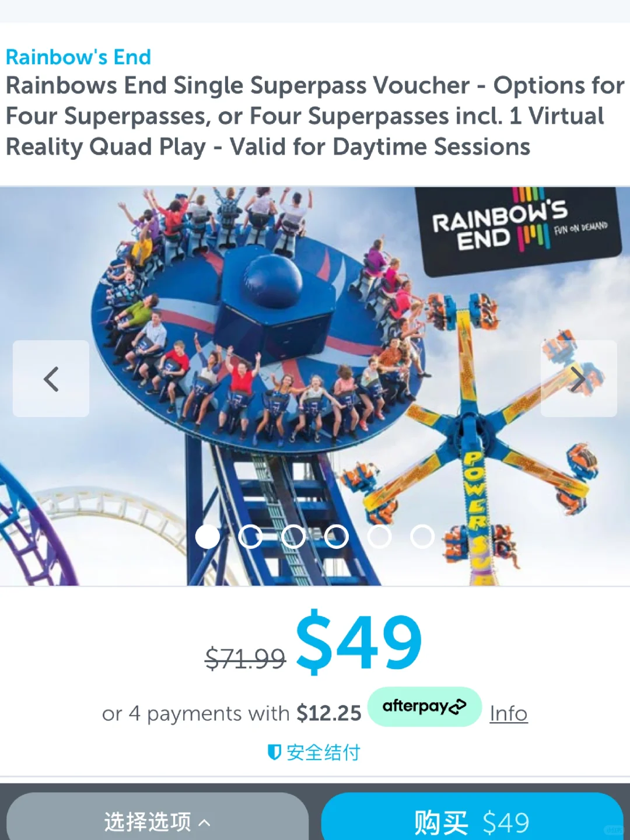Screen dimensions: 630x840
Task: Go to previous carousel image arrow
Action: (51, 379)
